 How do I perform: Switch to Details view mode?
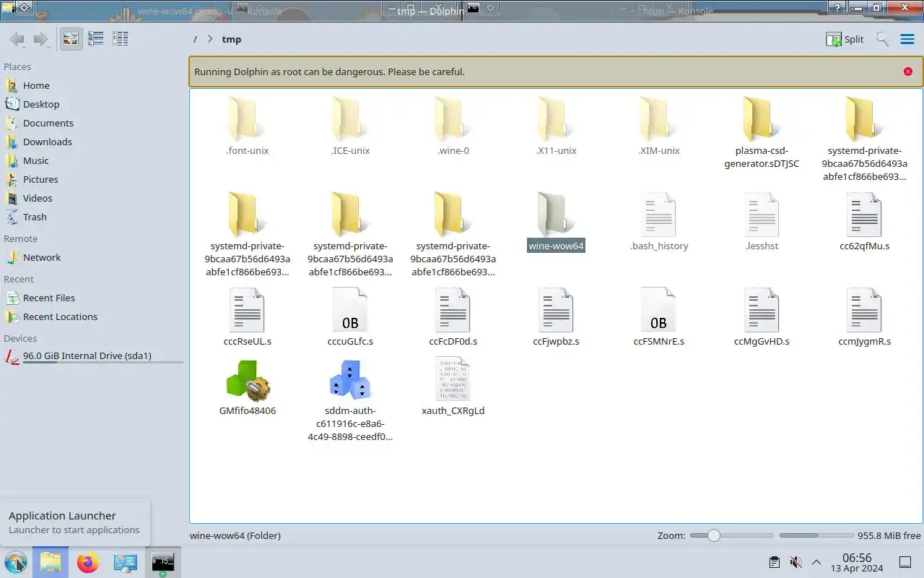pyautogui.click(x=120, y=39)
